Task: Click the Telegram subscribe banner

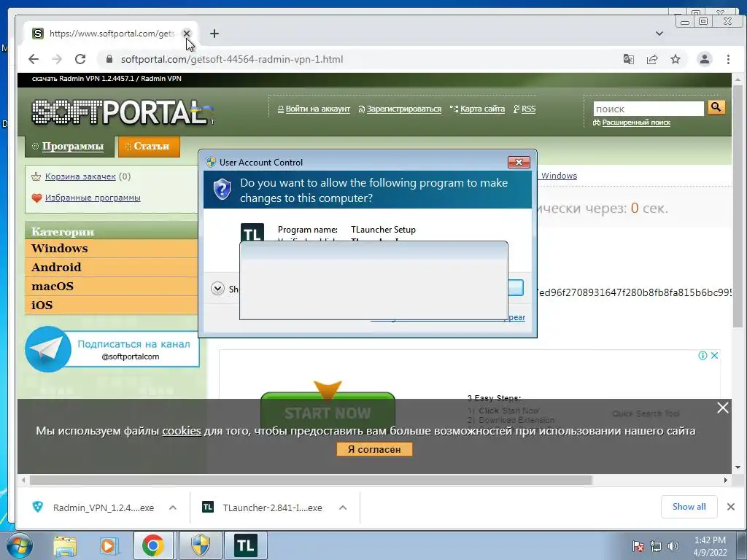Action: [112, 349]
